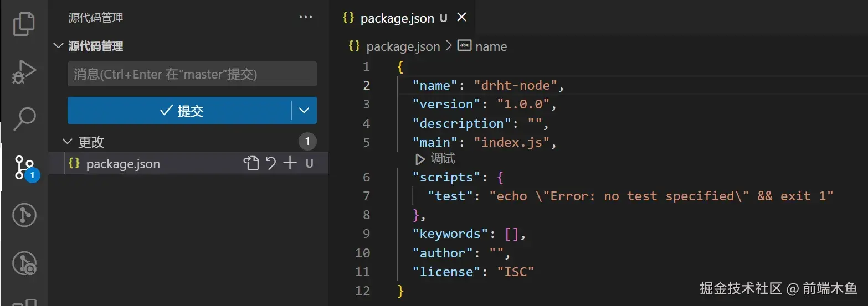Click line number 12 in the gutter

click(362, 291)
